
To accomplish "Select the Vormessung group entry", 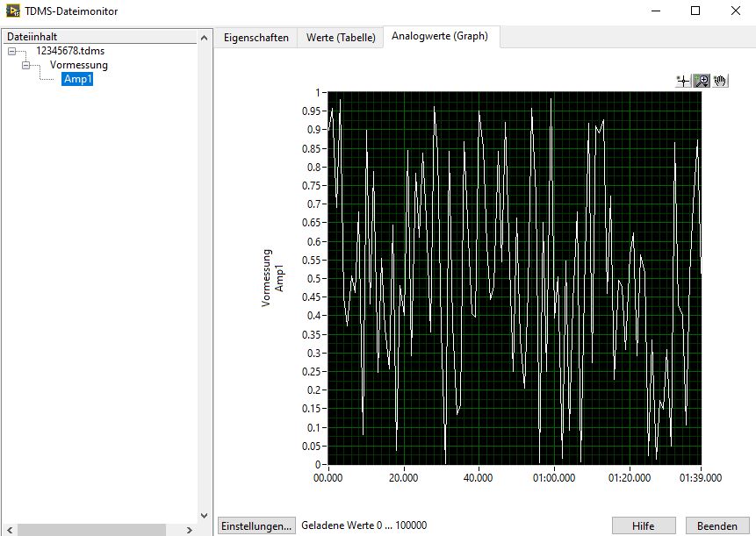I will tap(79, 65).
